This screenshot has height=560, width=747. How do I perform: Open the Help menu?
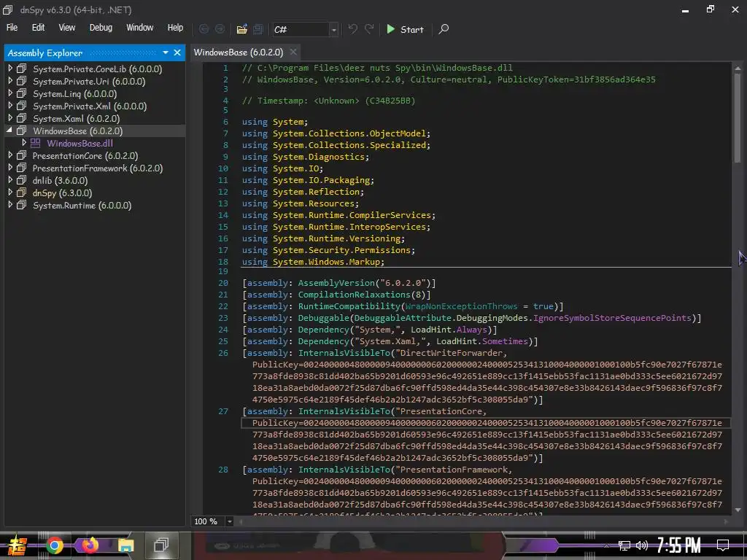(x=175, y=28)
